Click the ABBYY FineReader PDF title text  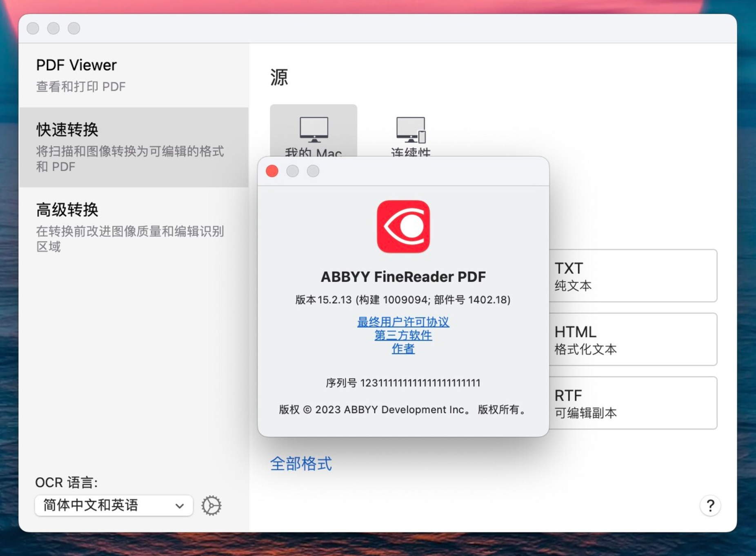403,277
